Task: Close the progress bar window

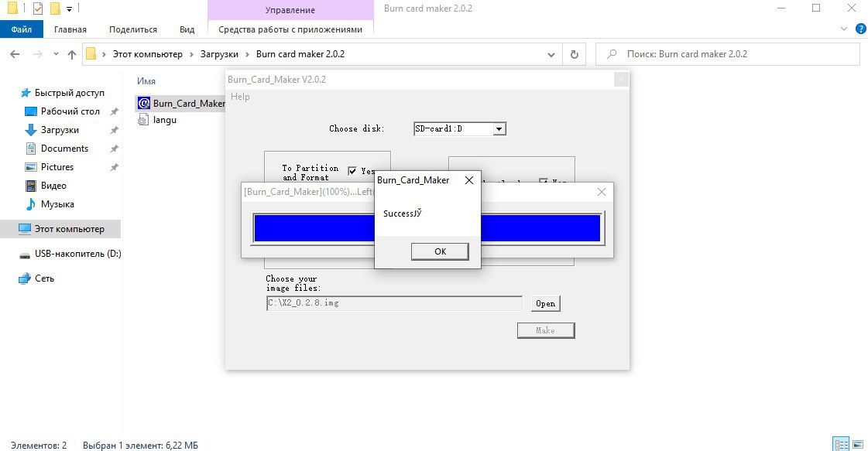Action: coord(601,192)
